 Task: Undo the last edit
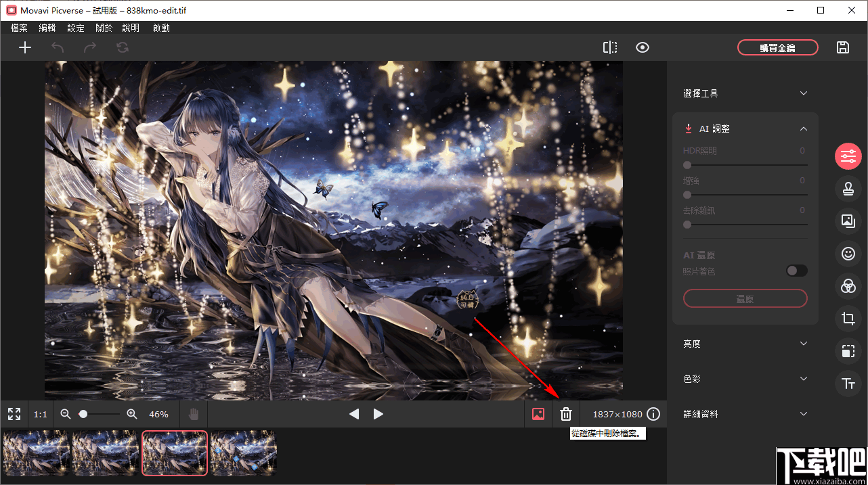point(58,47)
